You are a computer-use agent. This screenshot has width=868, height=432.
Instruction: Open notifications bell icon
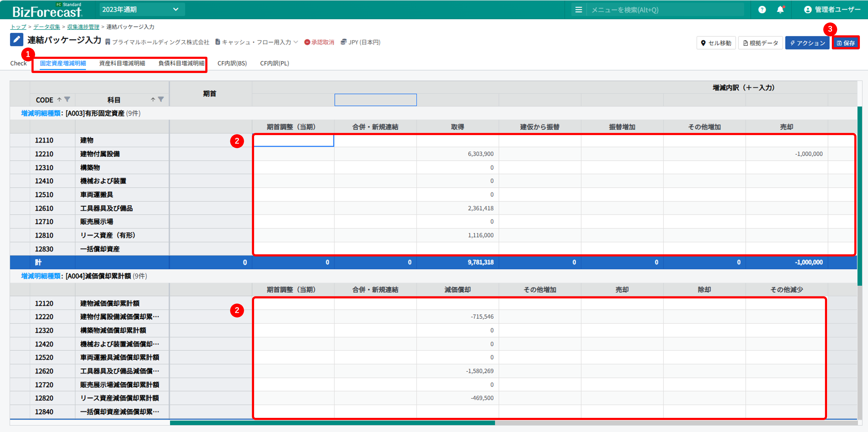[x=780, y=10]
